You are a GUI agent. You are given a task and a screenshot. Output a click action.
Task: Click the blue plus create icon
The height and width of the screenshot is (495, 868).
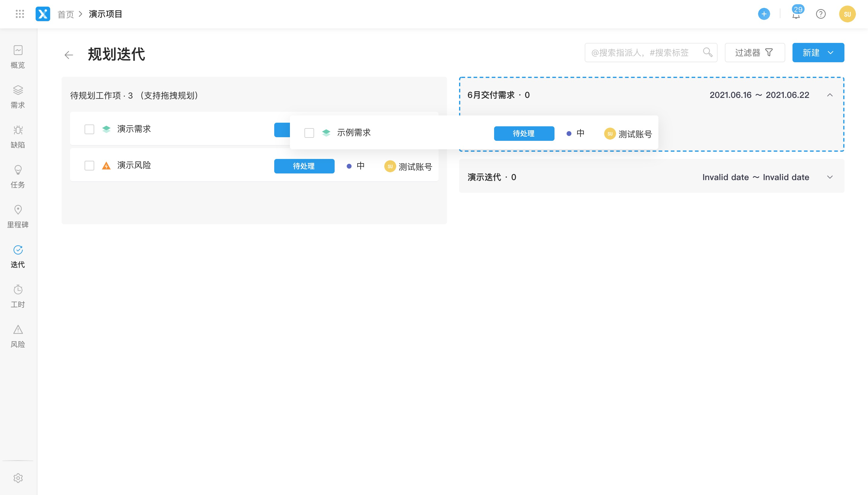tap(764, 14)
